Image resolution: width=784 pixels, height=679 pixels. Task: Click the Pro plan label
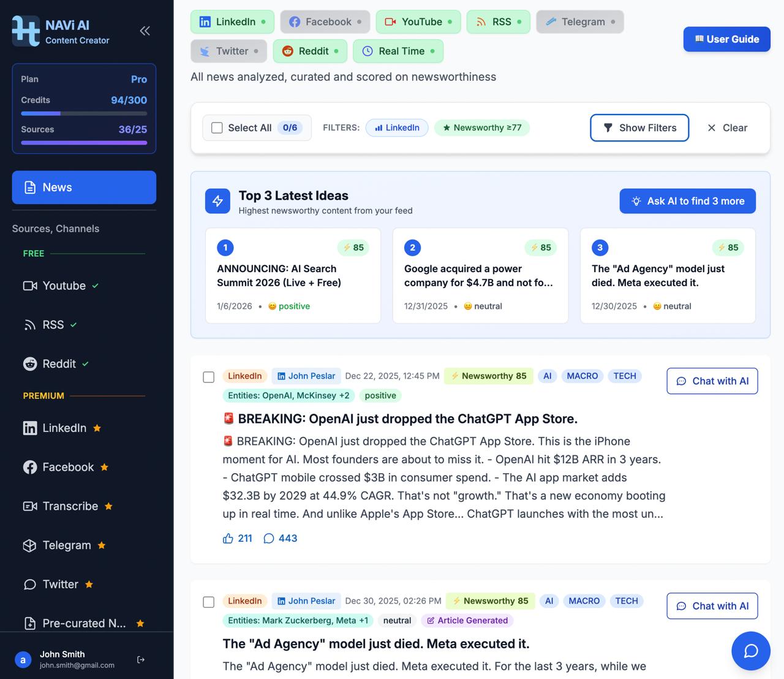tap(139, 79)
